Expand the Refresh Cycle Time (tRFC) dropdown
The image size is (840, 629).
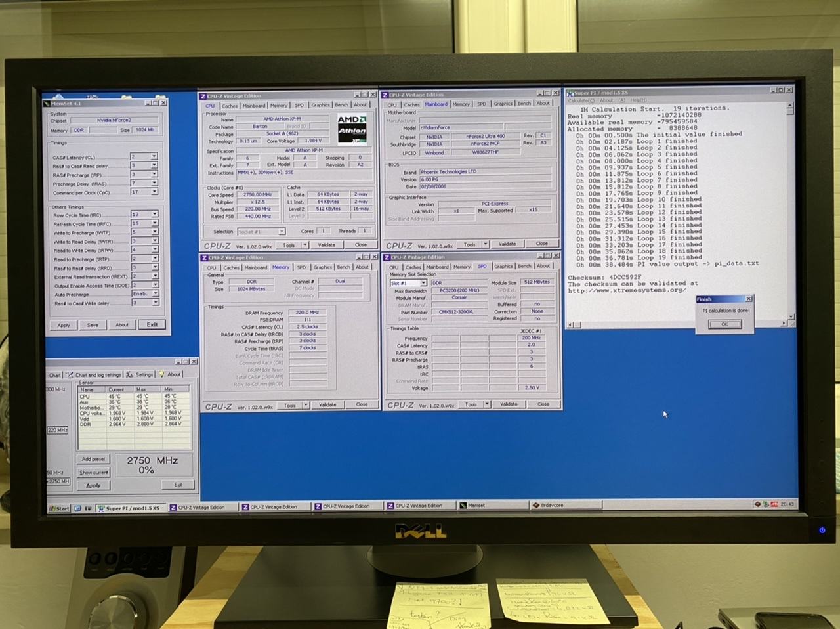point(154,223)
